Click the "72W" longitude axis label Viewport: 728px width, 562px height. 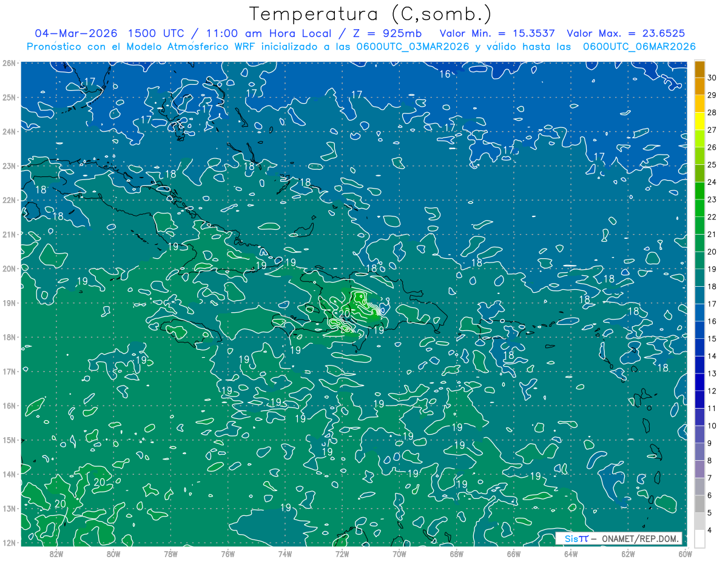(342, 553)
